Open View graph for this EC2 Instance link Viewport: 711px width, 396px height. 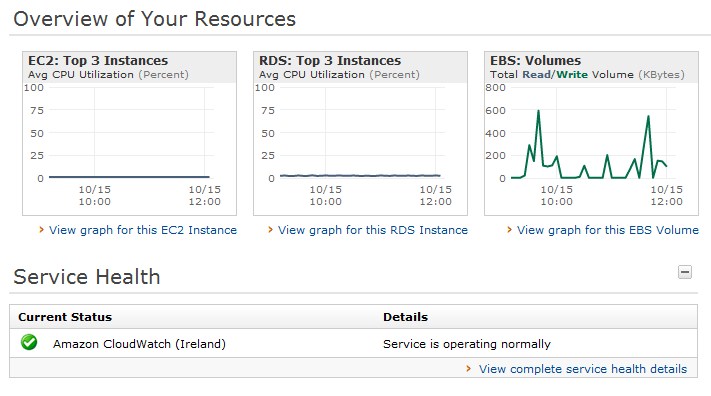[143, 230]
